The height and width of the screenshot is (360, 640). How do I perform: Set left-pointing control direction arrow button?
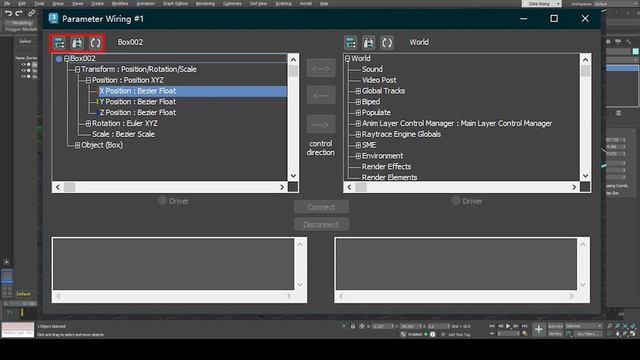pyautogui.click(x=321, y=96)
